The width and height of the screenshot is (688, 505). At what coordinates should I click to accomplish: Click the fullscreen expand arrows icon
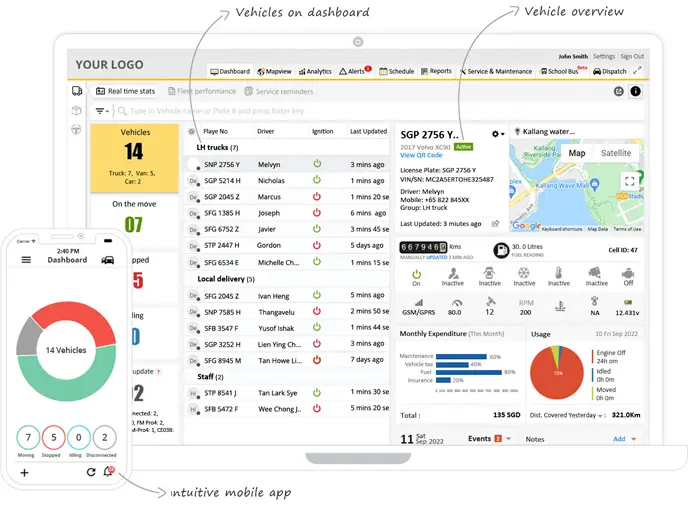click(637, 70)
